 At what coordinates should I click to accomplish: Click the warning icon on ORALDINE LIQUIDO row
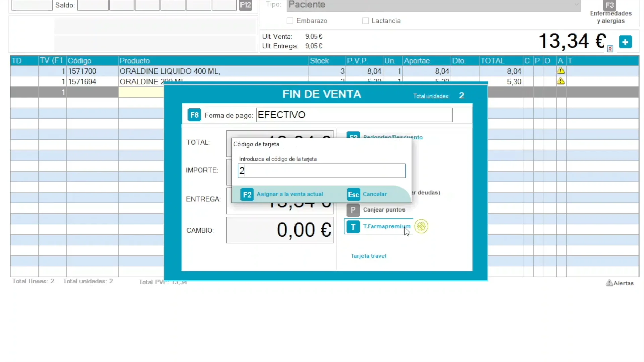click(x=560, y=71)
